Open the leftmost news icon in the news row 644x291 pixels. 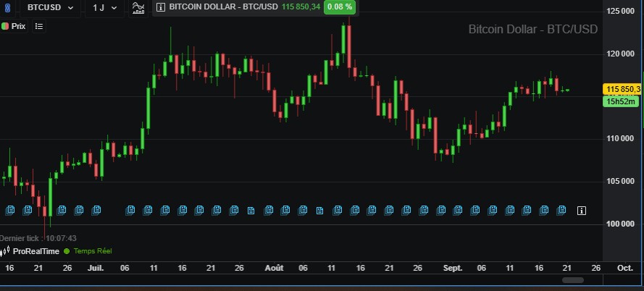coord(10,211)
